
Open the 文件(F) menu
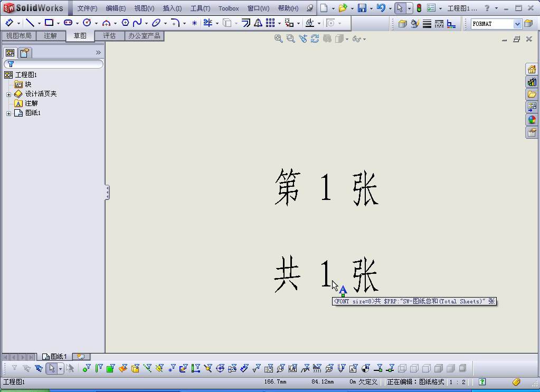(87, 8)
